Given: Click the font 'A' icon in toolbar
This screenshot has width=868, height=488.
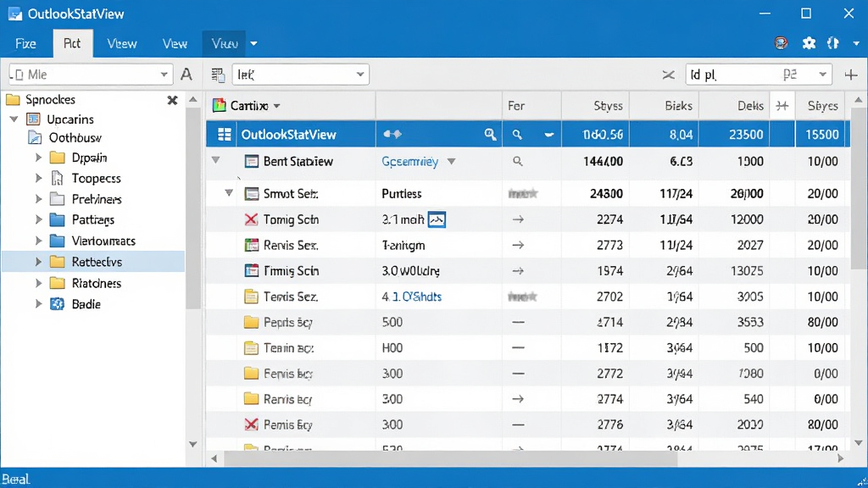Looking at the screenshot, I should tap(186, 75).
